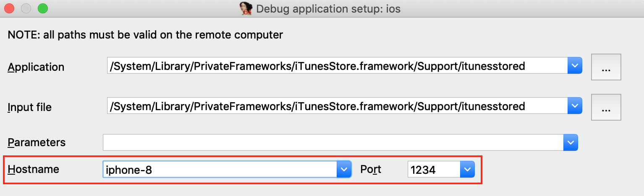Focus the empty Parameters field
This screenshot has width=644, height=196.
point(332,142)
